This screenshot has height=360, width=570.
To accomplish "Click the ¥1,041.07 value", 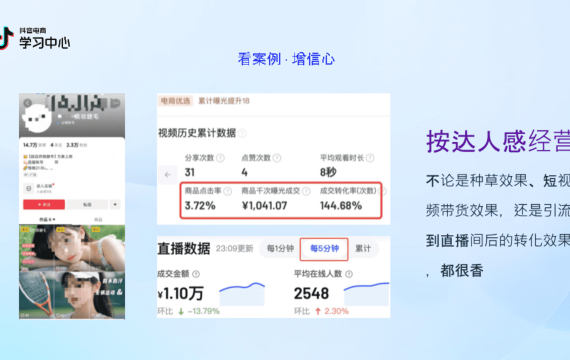I will 264,206.
